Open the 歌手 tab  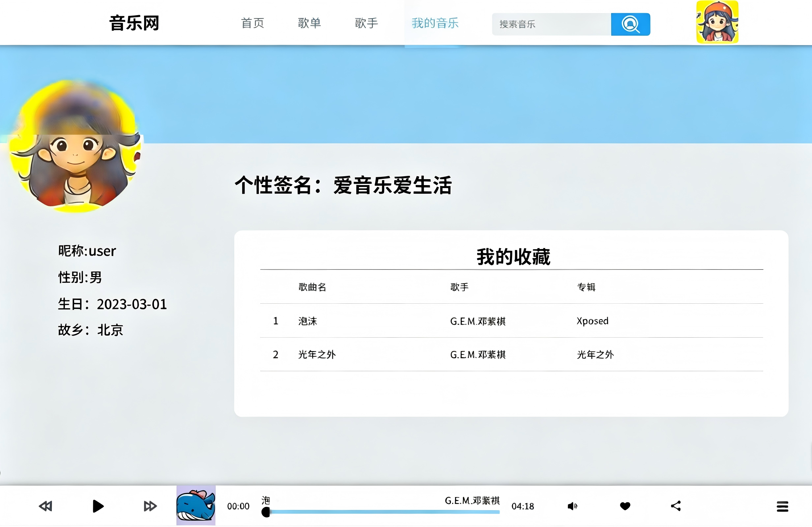(x=366, y=23)
